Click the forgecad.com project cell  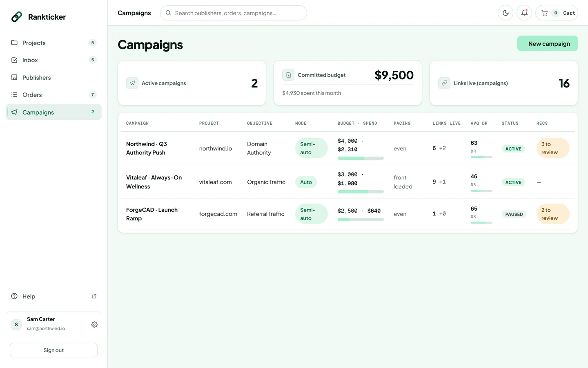218,214
